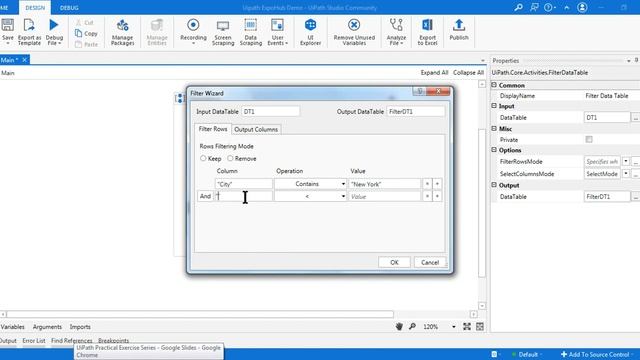
Task: Open the Variables panel tab
Action: pyautogui.click(x=13, y=327)
